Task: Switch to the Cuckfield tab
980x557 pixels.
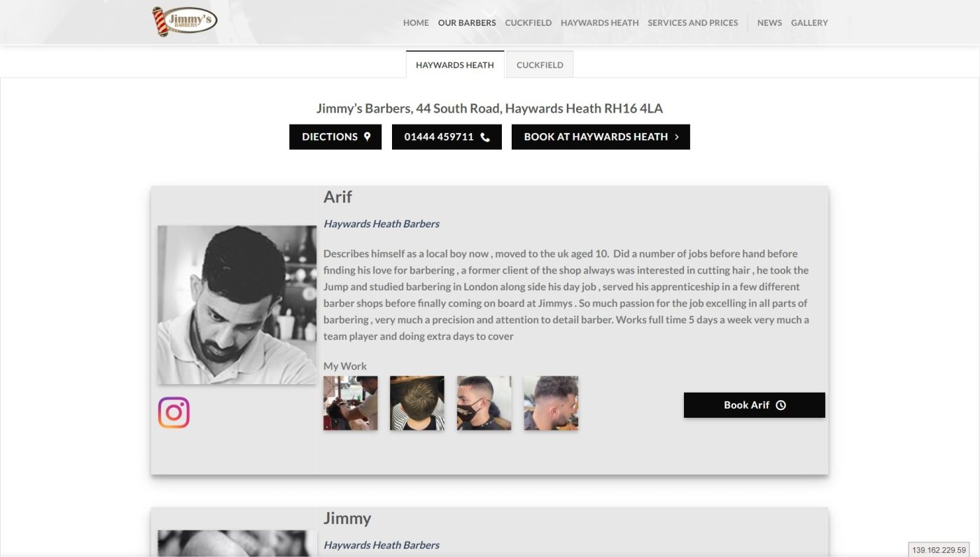Action: [540, 64]
